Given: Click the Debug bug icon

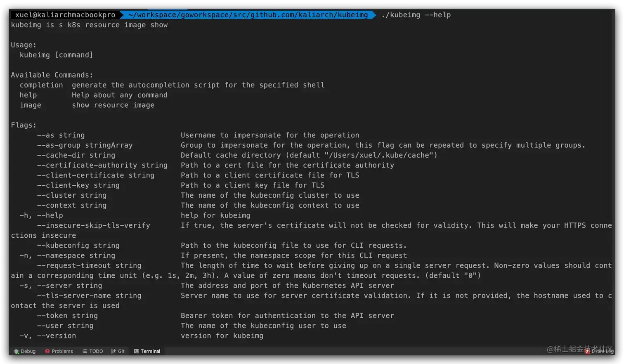Looking at the screenshot, I should (x=17, y=351).
